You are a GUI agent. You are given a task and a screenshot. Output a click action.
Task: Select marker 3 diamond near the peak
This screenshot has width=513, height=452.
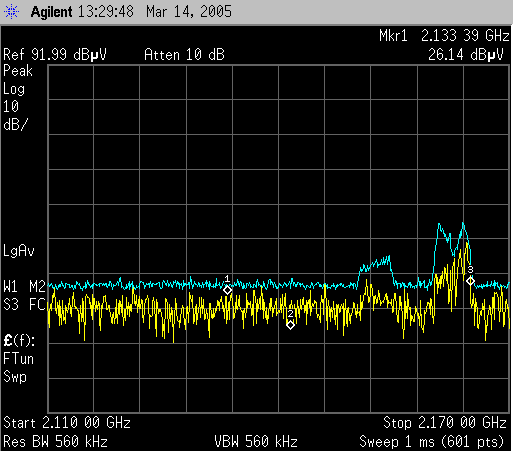pyautogui.click(x=470, y=281)
